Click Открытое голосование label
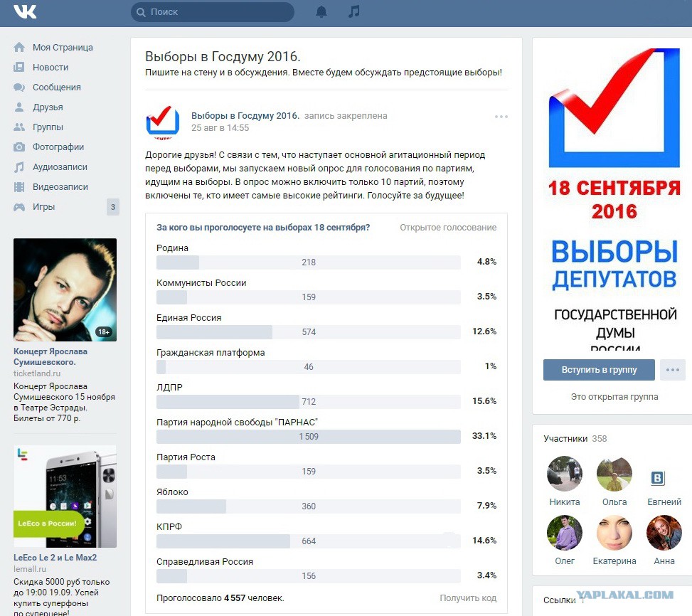Image resolution: width=692 pixels, height=616 pixels. (448, 227)
